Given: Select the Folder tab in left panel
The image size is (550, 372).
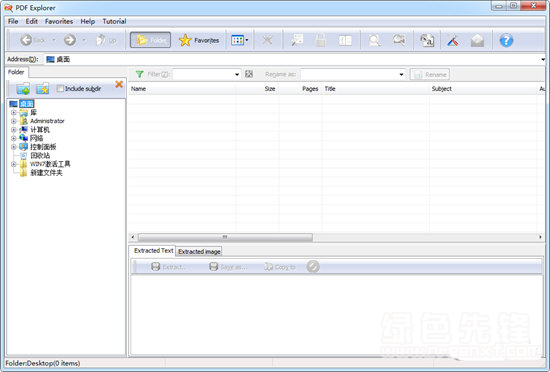Looking at the screenshot, I should coord(16,72).
